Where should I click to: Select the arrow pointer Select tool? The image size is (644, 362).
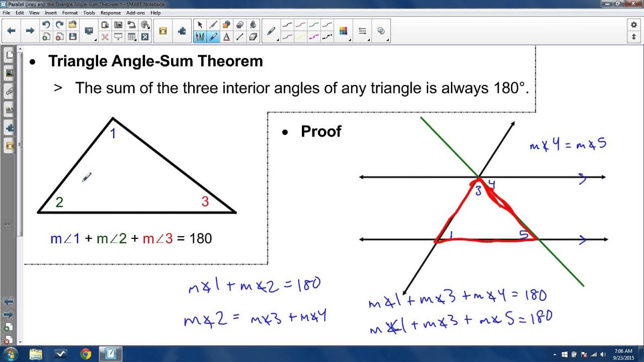pyautogui.click(x=200, y=25)
